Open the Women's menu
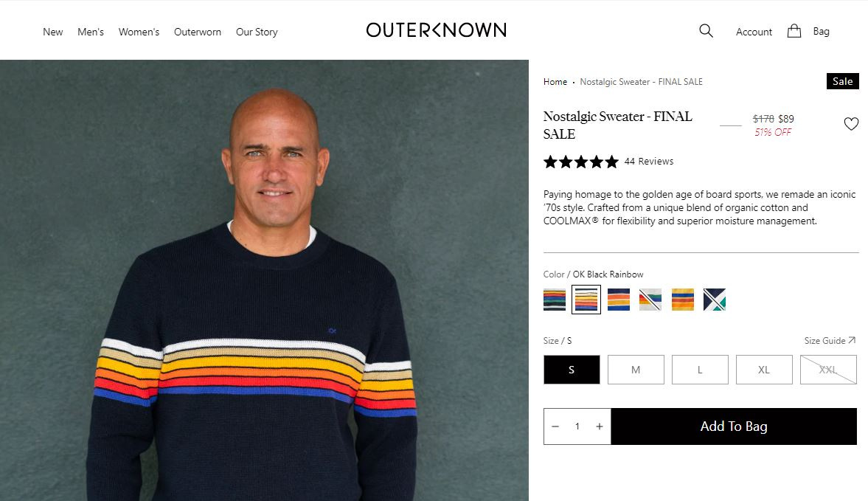Screen dimensions: 868x501 pyautogui.click(x=139, y=32)
